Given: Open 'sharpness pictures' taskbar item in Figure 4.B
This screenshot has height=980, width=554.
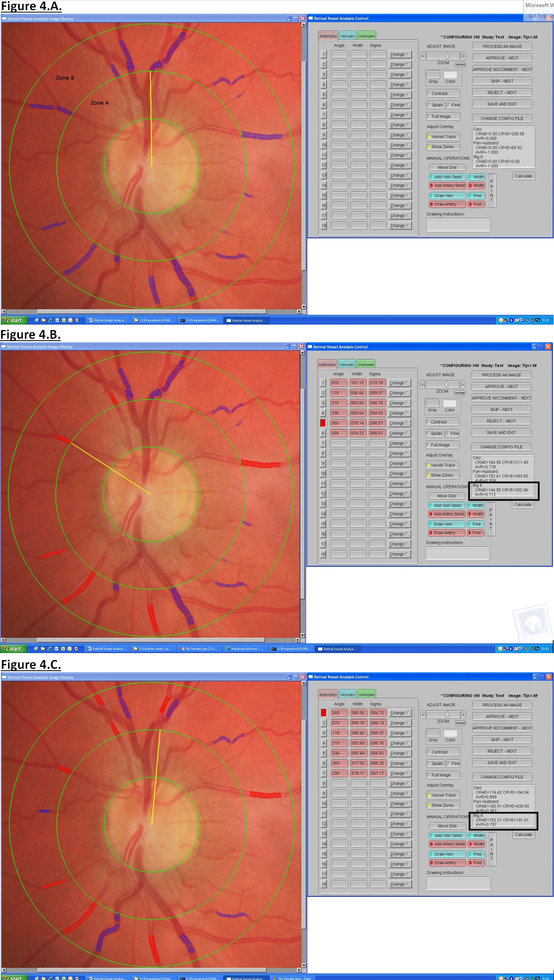Looking at the screenshot, I should coord(244,649).
